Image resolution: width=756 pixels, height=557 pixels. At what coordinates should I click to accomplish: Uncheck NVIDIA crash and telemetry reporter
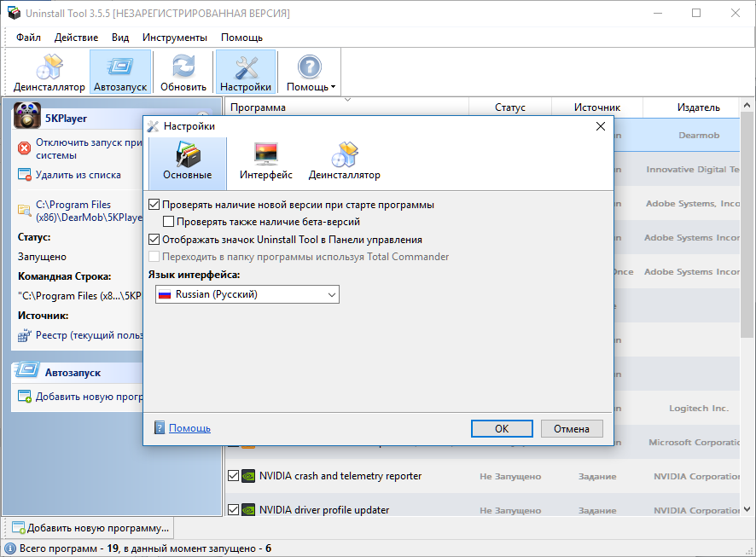234,476
